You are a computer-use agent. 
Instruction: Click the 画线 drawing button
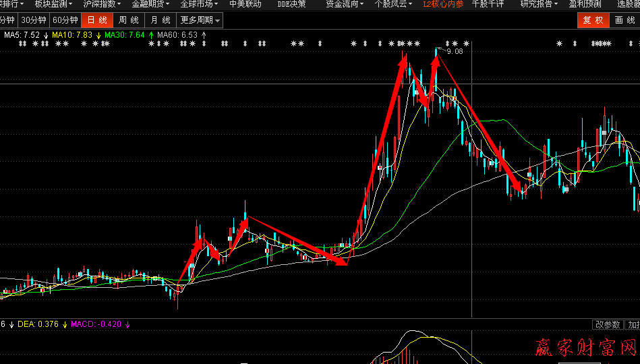pyautogui.click(x=624, y=20)
